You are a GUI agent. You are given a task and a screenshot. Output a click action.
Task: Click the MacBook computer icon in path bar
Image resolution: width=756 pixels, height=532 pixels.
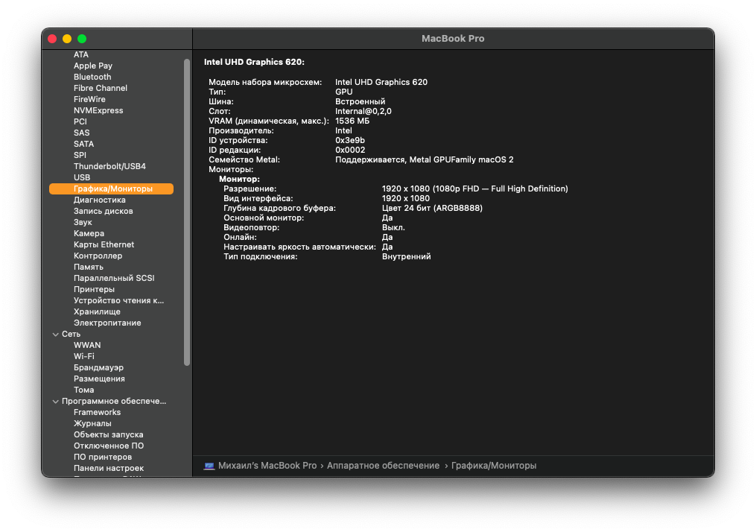(x=209, y=466)
